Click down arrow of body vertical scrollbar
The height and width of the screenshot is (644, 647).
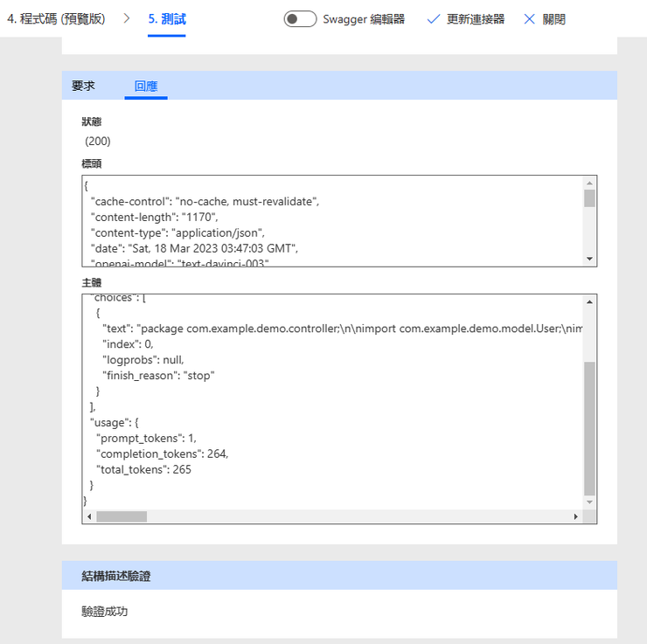pyautogui.click(x=589, y=502)
